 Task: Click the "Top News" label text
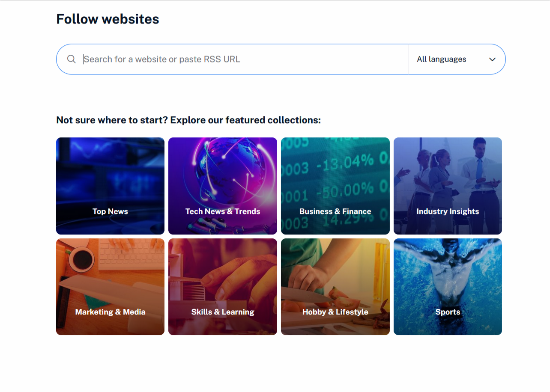coord(110,211)
